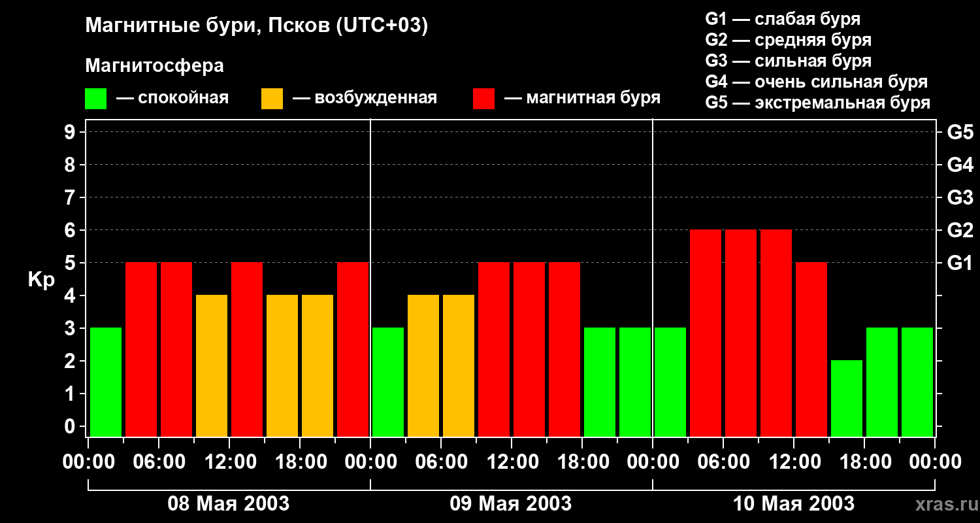This screenshot has width=980, height=523.
Task: Click the right-axis 'G1' level label
Action: coord(960,263)
